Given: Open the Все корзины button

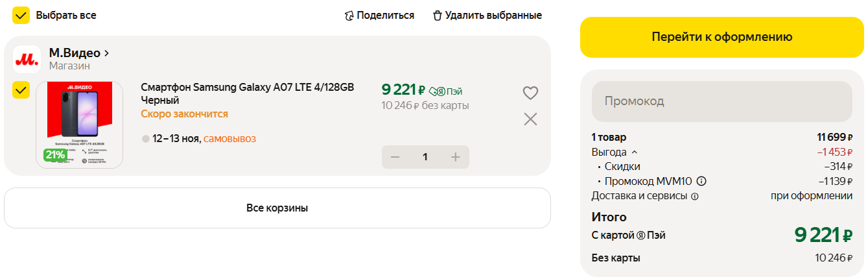Looking at the screenshot, I should tap(277, 208).
